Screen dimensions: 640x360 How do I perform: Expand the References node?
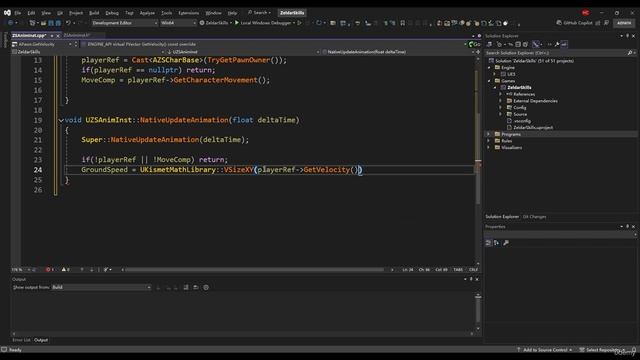[x=501, y=94]
